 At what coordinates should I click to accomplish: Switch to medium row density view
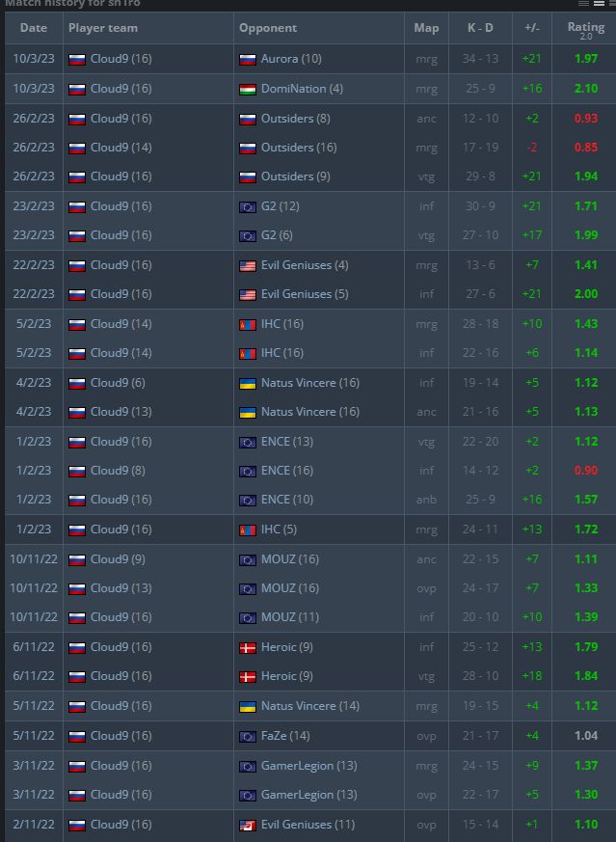pyautogui.click(x=599, y=3)
